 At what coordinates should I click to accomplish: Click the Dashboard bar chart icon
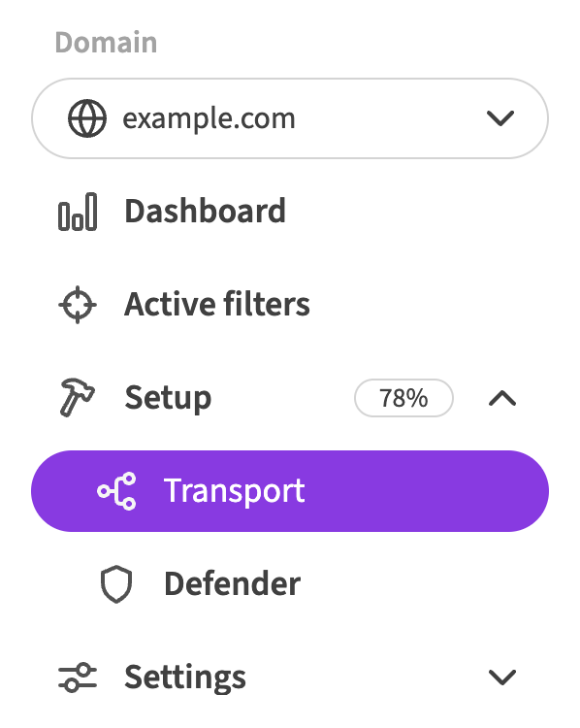click(78, 212)
